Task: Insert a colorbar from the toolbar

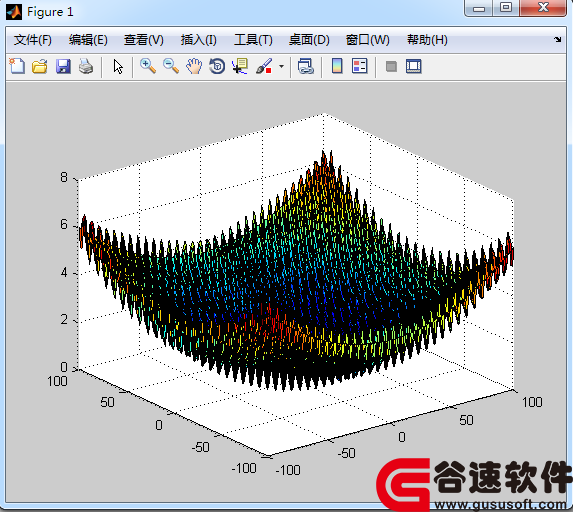Action: pyautogui.click(x=337, y=67)
